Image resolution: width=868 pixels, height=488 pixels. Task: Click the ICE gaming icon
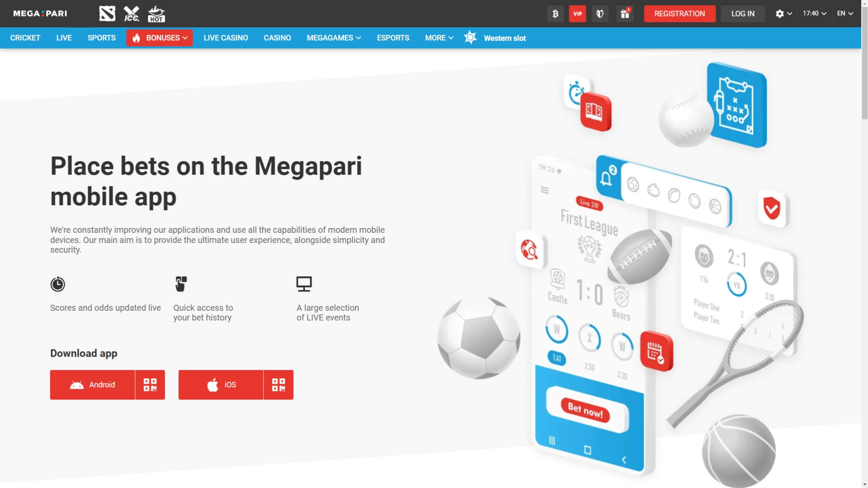click(131, 13)
